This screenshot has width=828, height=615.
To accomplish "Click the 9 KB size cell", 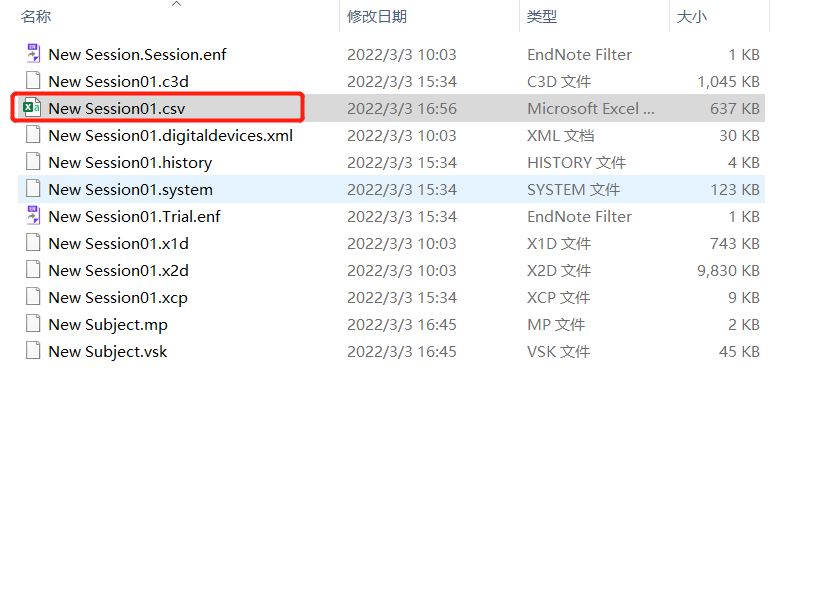I will [x=744, y=298].
